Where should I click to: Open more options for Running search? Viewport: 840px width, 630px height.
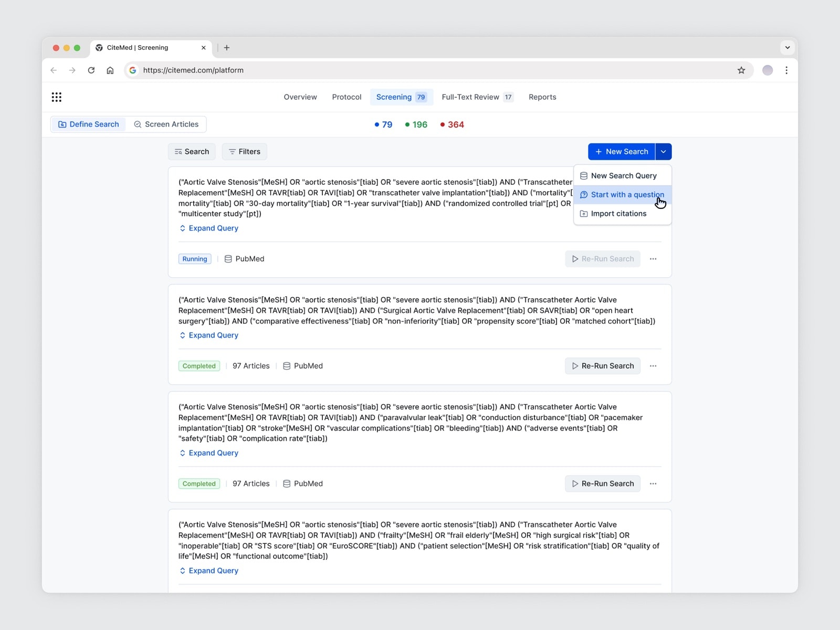[653, 259]
